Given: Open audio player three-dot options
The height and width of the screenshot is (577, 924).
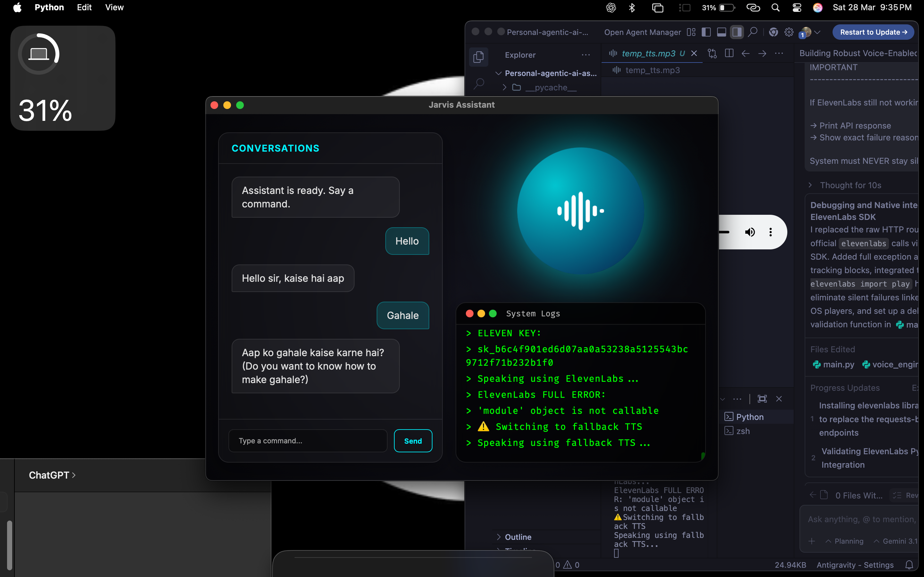Looking at the screenshot, I should pyautogui.click(x=771, y=232).
